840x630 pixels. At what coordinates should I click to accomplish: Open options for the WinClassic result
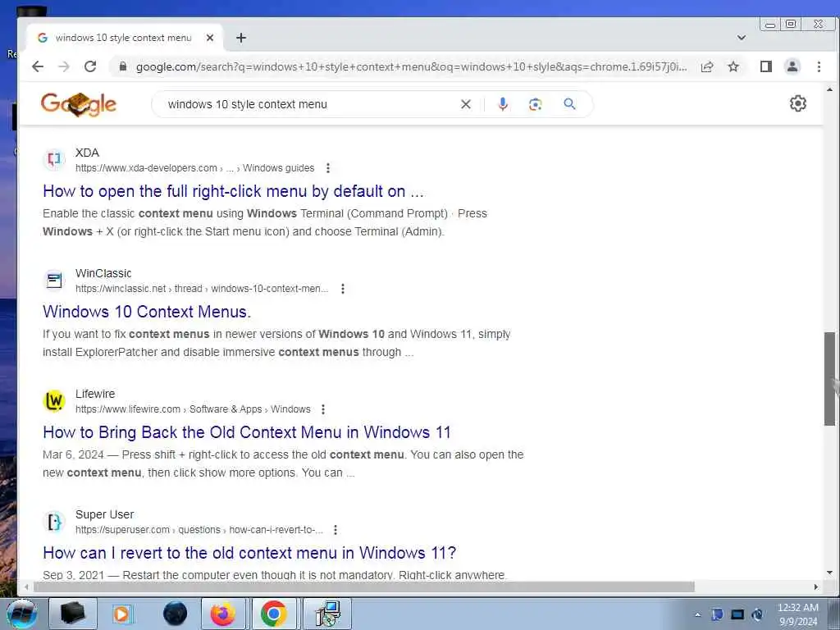(x=343, y=289)
